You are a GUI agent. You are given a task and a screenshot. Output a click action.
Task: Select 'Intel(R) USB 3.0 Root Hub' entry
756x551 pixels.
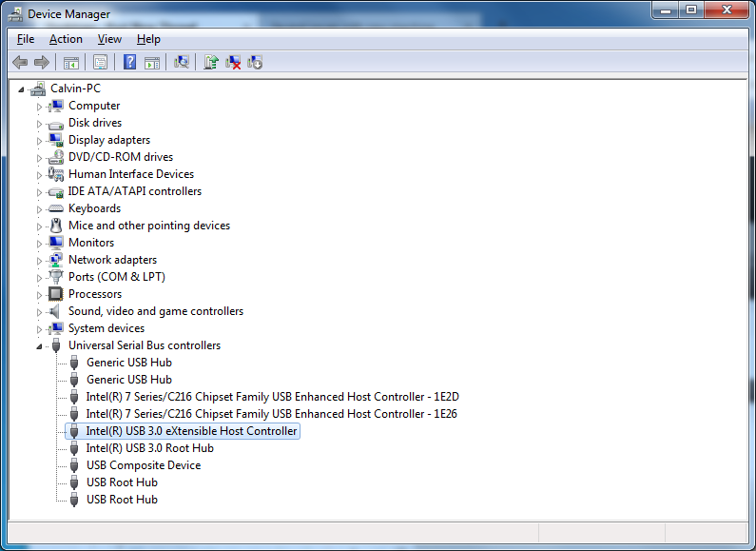(150, 448)
